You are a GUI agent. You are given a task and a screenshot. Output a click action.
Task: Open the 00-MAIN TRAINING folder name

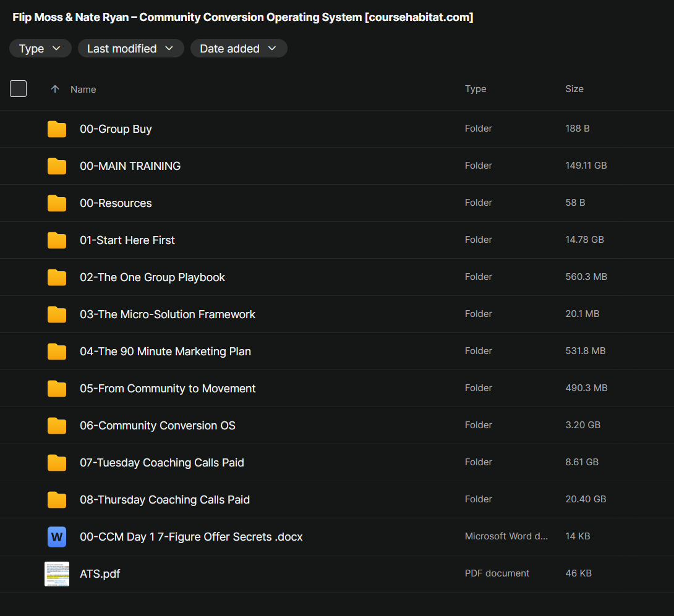(130, 166)
